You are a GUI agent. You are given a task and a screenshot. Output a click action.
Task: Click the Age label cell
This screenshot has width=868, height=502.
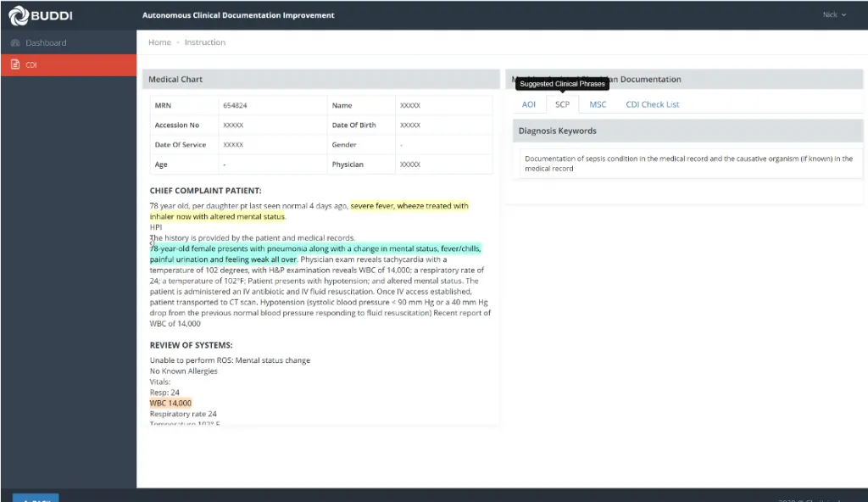(x=184, y=165)
